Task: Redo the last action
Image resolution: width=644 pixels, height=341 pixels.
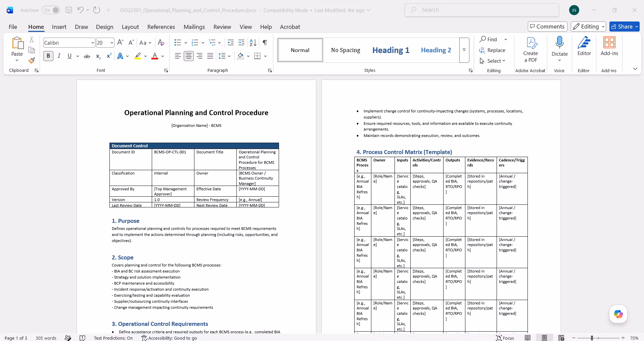Action: pyautogui.click(x=97, y=10)
